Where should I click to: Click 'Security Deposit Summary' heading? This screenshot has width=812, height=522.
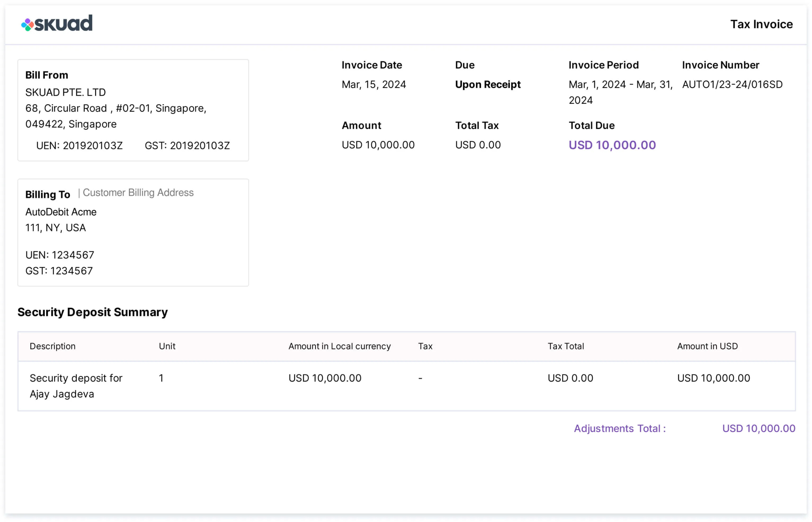coord(92,312)
